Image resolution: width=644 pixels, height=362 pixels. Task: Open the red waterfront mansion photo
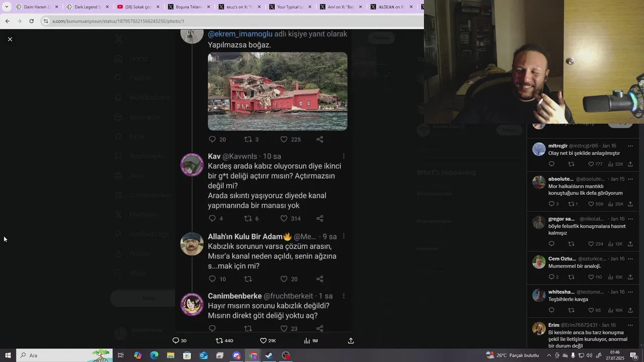[x=277, y=91]
